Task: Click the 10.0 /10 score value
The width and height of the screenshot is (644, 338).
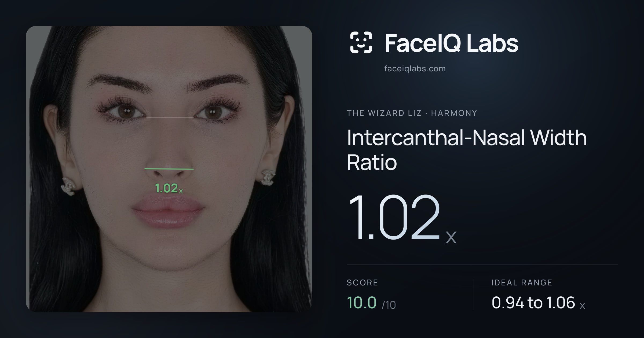Action: [371, 303]
